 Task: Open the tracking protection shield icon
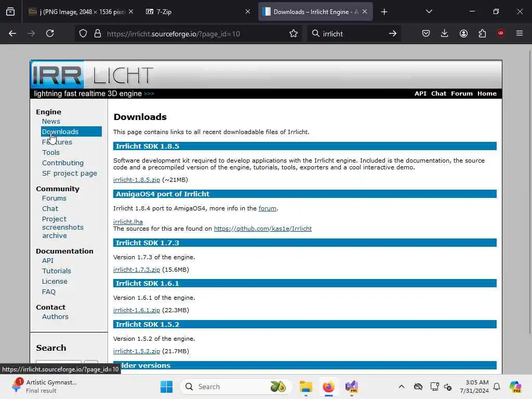click(83, 34)
